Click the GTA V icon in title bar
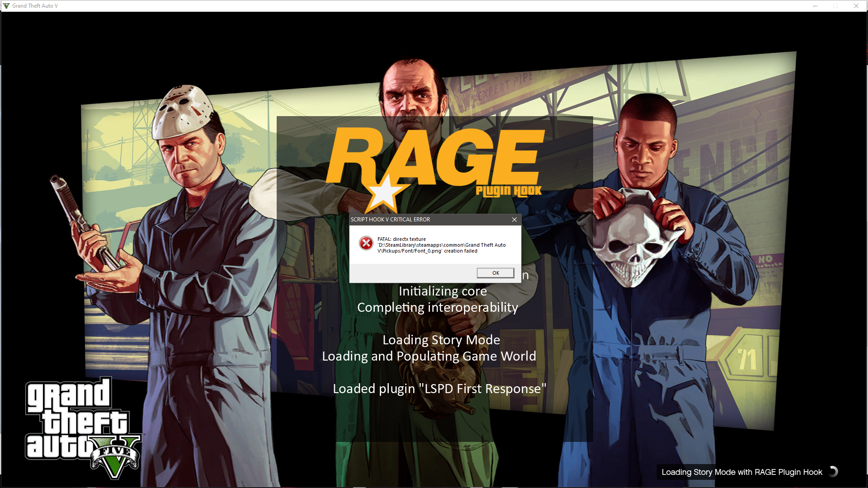This screenshot has width=868, height=488. point(6,6)
